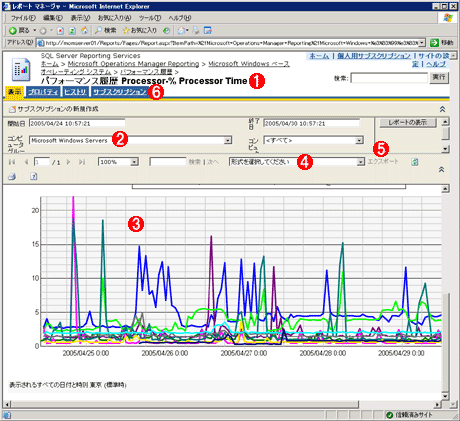This screenshot has height=421, width=460.
Task: Switch to the サブスクリプション tab
Action: click(119, 92)
